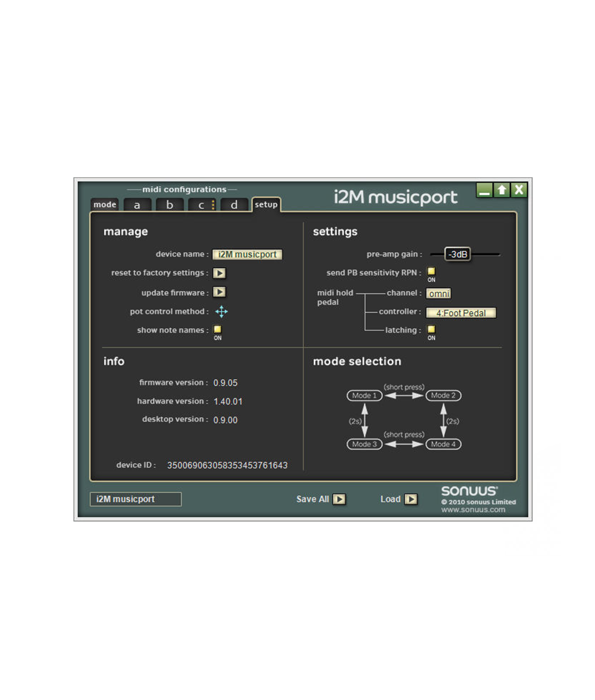Screen dimensions: 595x700
Task: Click the Save All arrow icon
Action: (x=339, y=499)
